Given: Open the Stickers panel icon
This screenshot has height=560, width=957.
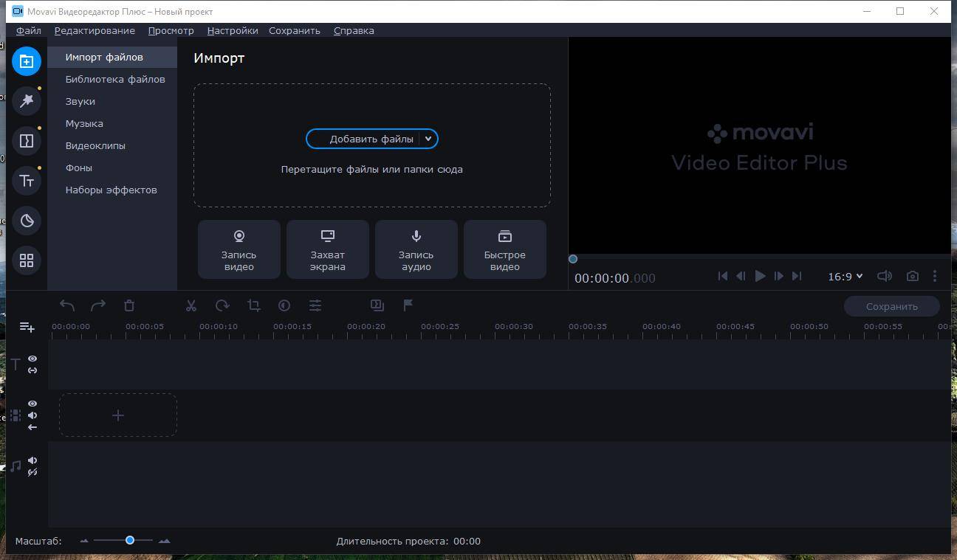Looking at the screenshot, I should pos(27,221).
